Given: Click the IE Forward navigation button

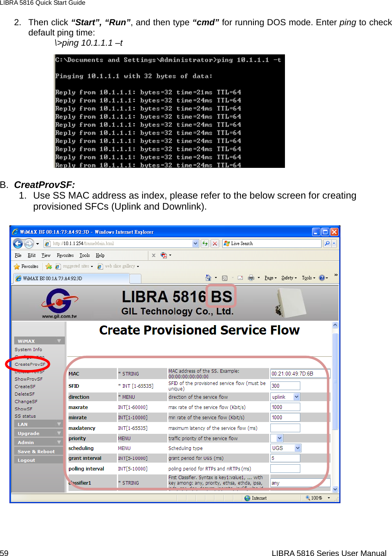Looking at the screenshot, I should click(x=29, y=244).
